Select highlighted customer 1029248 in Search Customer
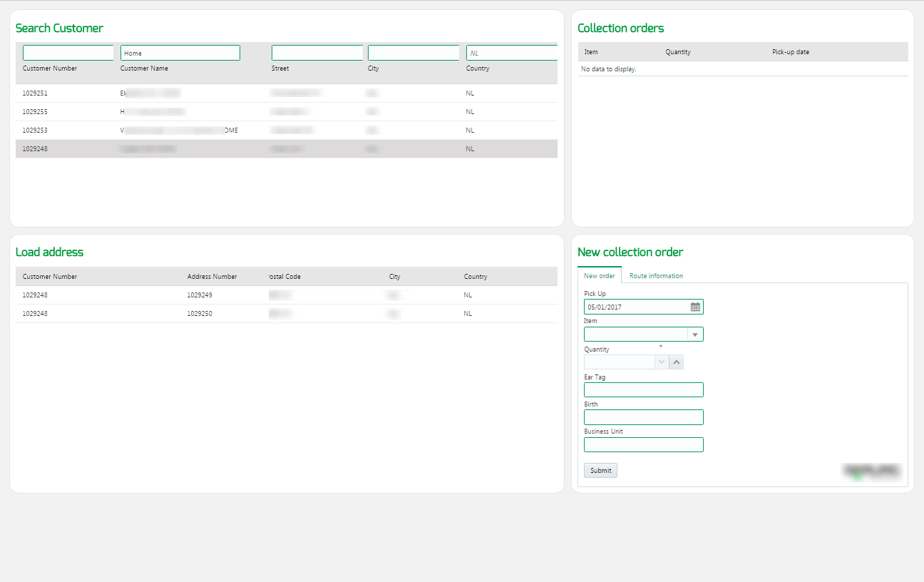The image size is (924, 582). 287,149
